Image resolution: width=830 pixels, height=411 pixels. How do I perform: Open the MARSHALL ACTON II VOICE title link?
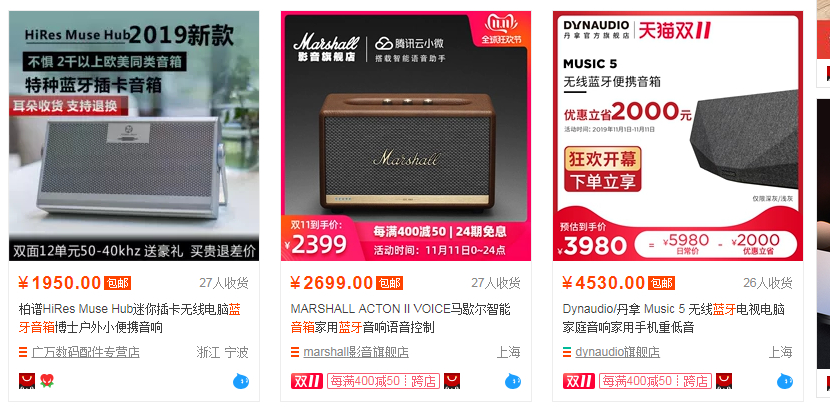click(x=400, y=318)
